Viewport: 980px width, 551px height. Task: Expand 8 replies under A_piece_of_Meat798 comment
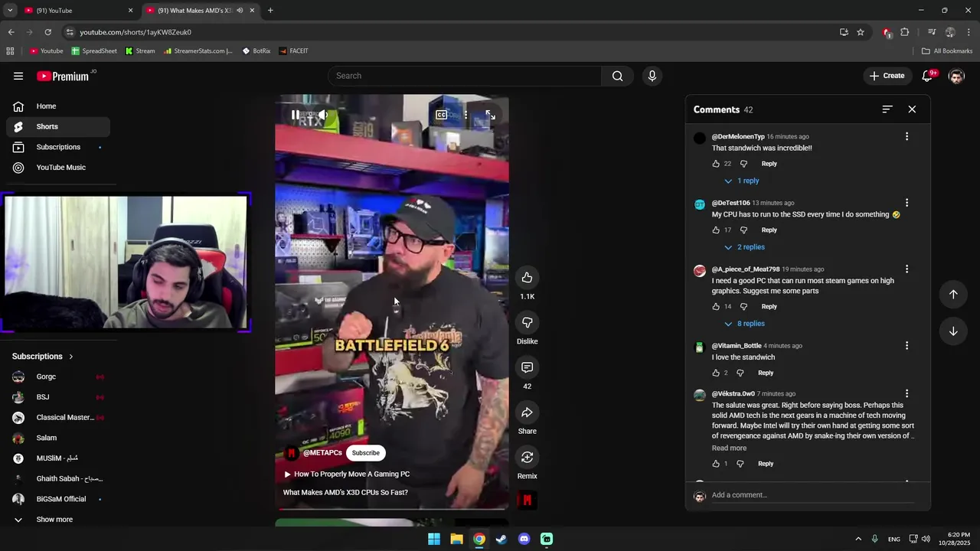point(744,324)
